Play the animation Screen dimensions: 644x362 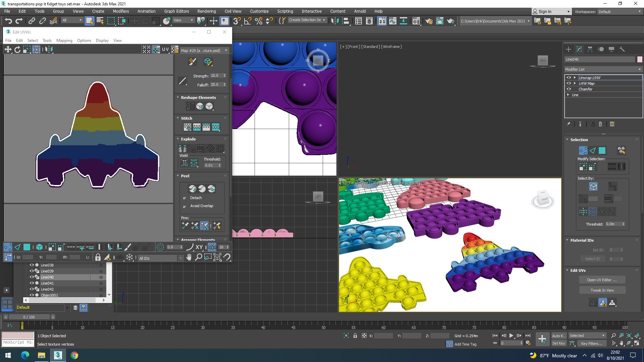[x=511, y=336]
